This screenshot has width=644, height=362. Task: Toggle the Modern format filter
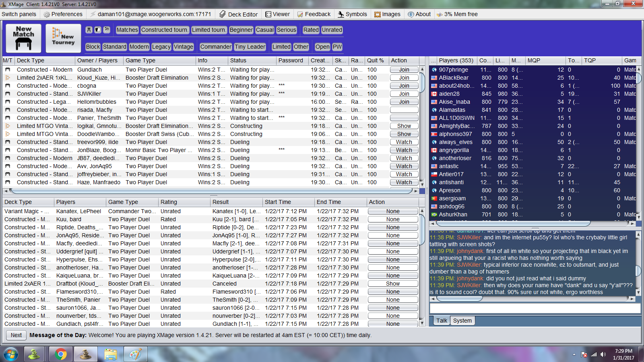(139, 47)
